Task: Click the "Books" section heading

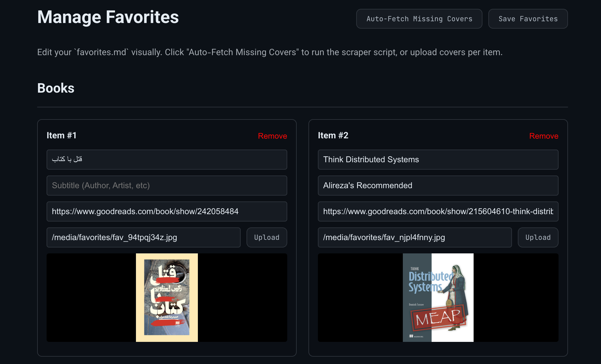Action: [x=55, y=88]
